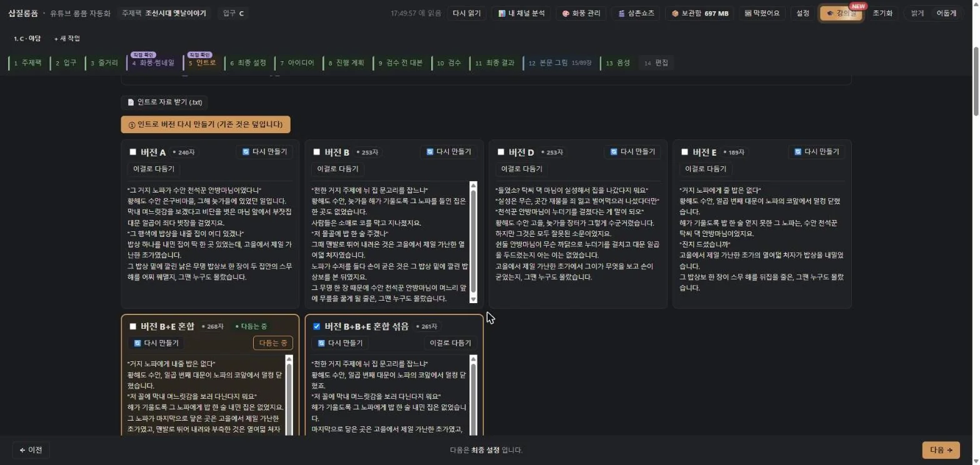Click scroll-up arrow in 버전 B+E 혼합 text

point(289,359)
